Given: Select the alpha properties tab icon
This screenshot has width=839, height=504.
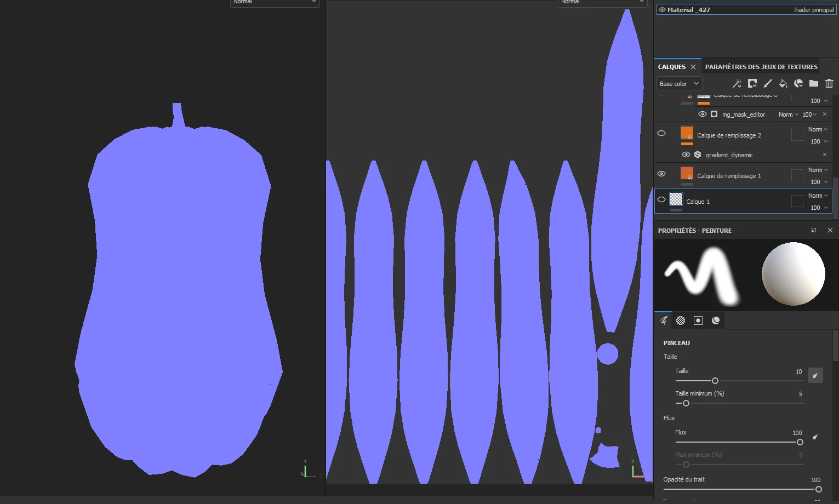Looking at the screenshot, I should tap(681, 320).
